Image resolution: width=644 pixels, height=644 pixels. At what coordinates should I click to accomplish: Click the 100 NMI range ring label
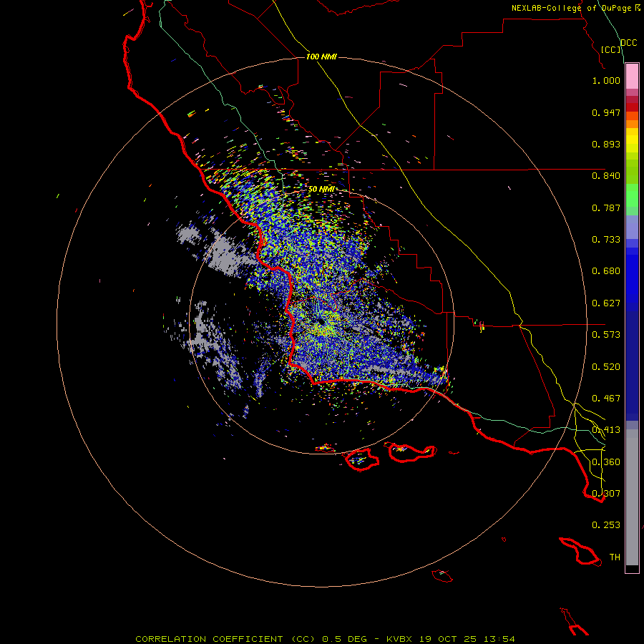[321, 57]
